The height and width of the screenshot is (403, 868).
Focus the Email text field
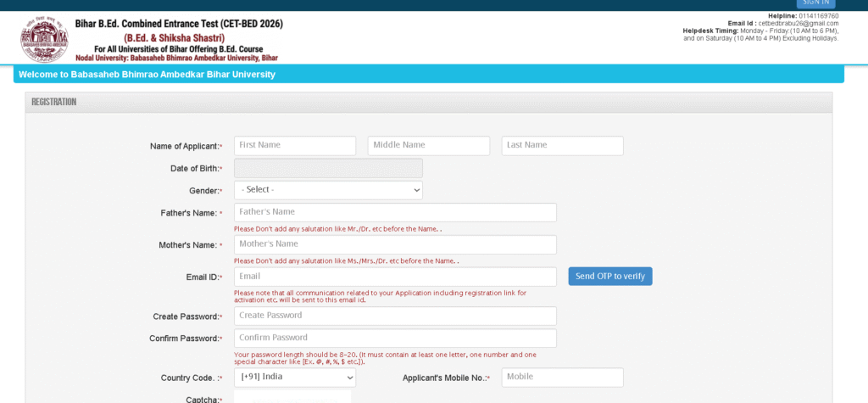coord(395,277)
